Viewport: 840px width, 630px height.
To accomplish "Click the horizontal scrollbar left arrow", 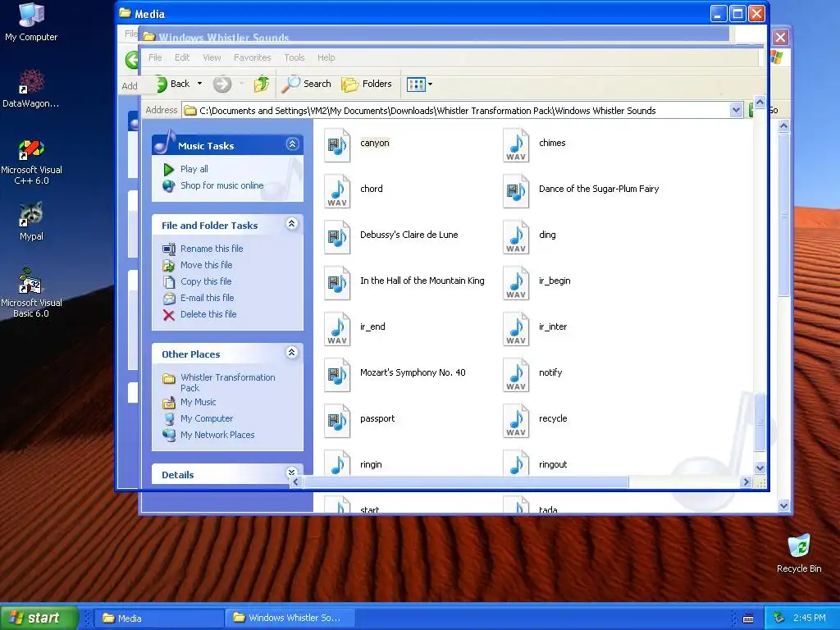I will coord(295,482).
